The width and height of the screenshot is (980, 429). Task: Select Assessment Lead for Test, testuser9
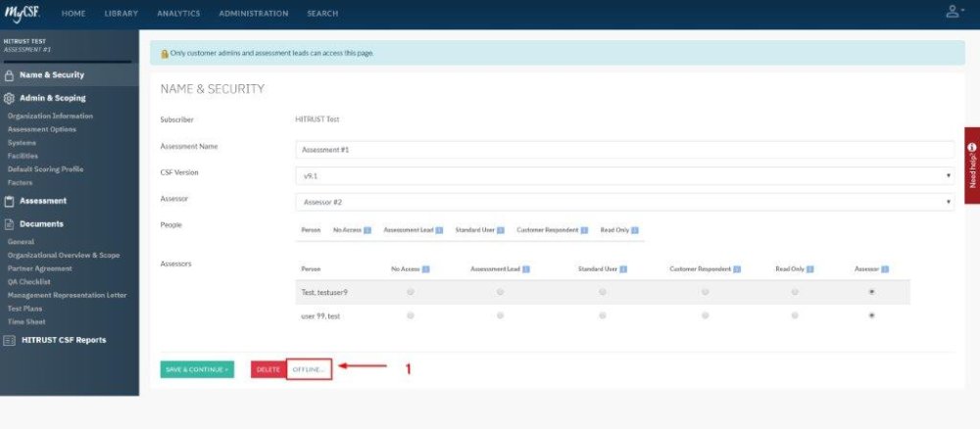tap(500, 292)
